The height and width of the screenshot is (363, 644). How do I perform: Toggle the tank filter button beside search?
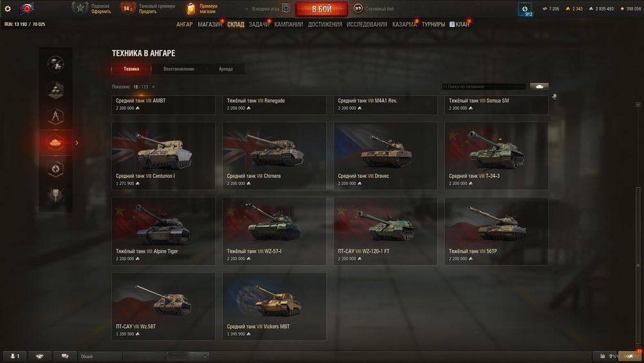[539, 86]
